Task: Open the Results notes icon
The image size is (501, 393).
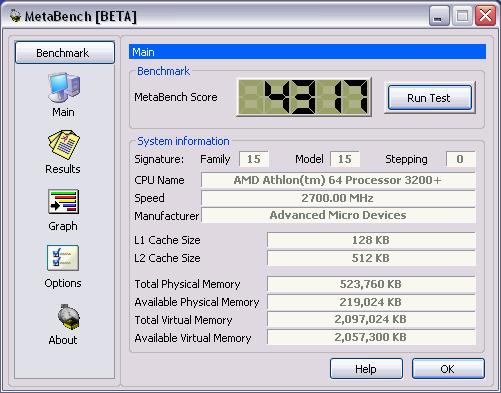Action: [x=64, y=145]
